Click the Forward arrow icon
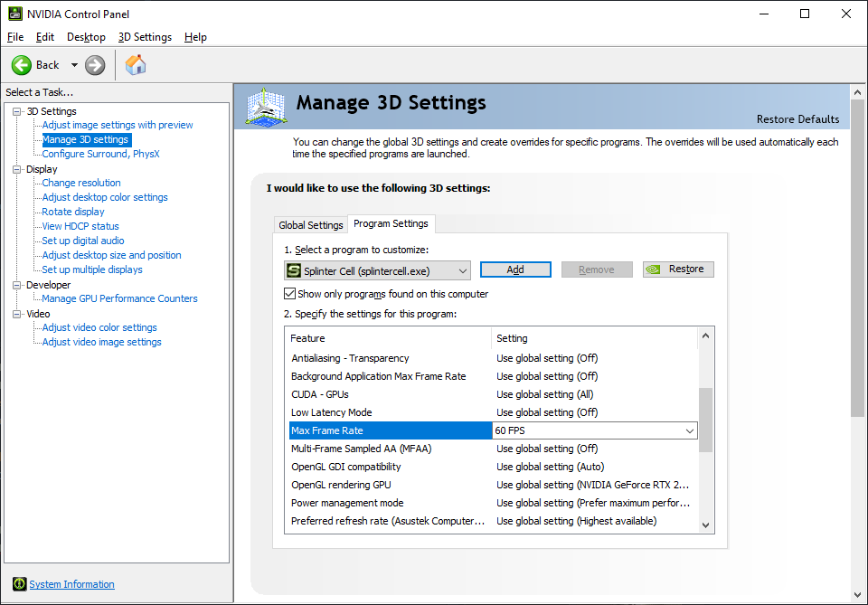The width and height of the screenshot is (868, 605). pyautogui.click(x=95, y=65)
